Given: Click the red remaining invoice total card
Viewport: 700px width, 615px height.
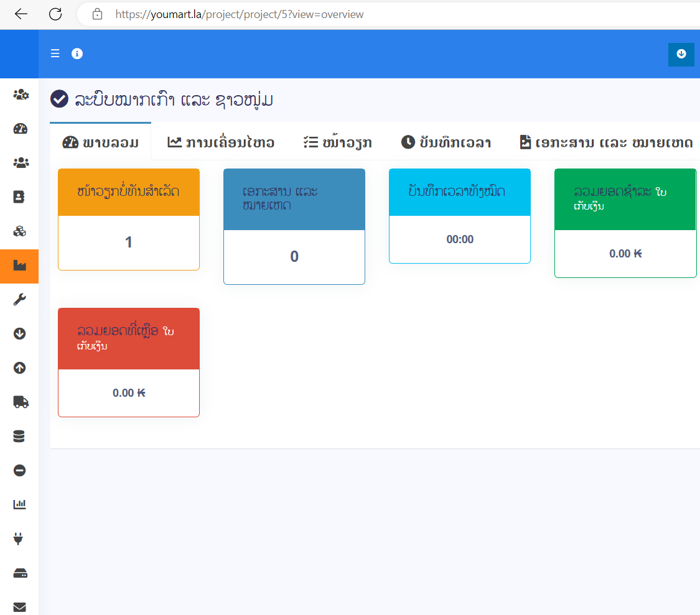Looking at the screenshot, I should tap(129, 363).
